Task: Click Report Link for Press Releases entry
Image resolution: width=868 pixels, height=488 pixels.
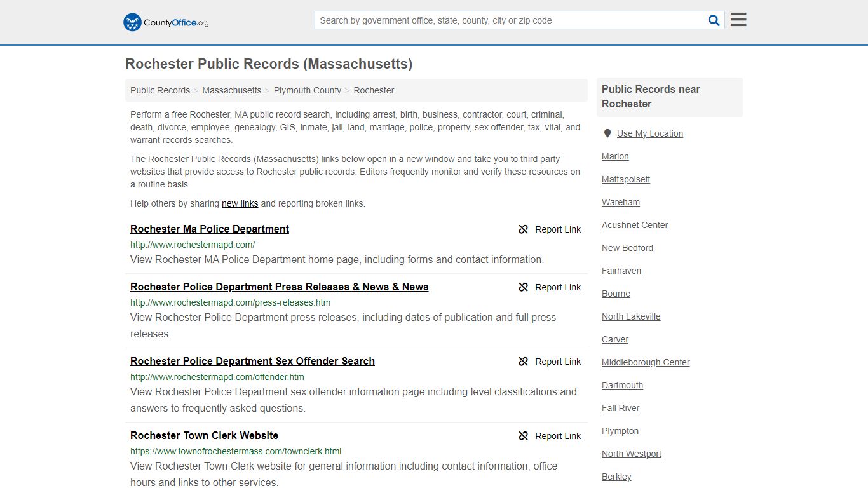Action: tap(558, 287)
